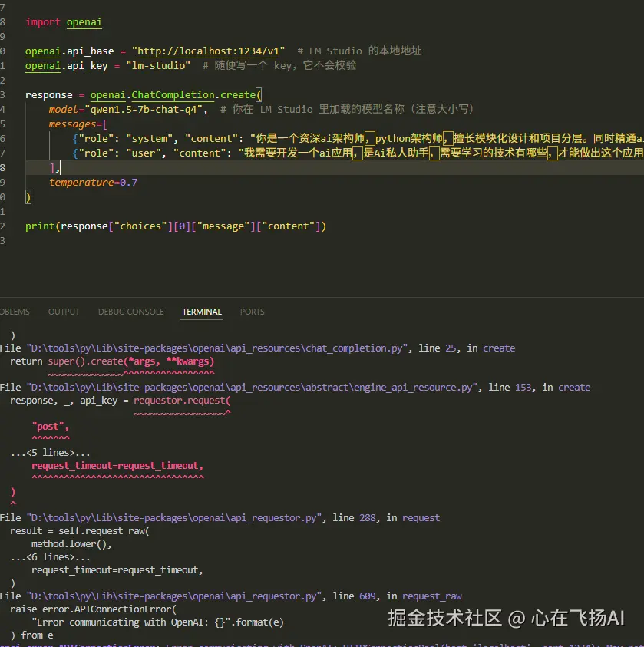Click the '...<5 lines>...' terminal text
644x647 pixels.
point(50,453)
